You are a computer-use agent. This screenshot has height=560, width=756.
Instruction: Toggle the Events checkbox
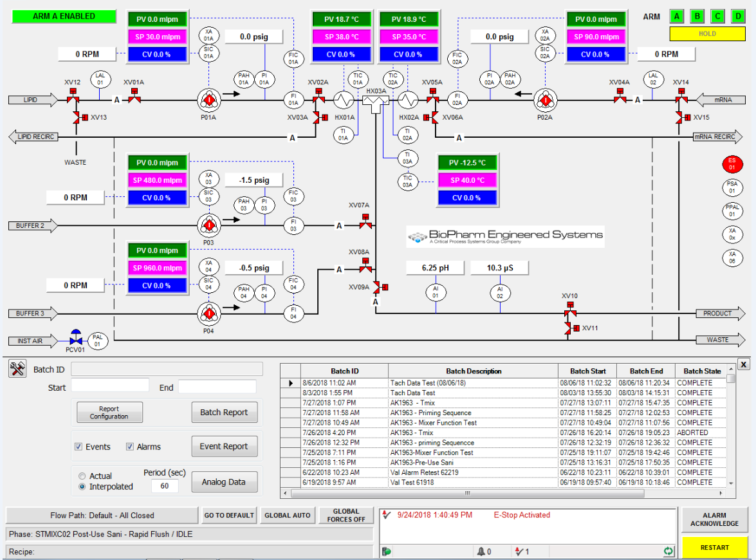tap(78, 447)
